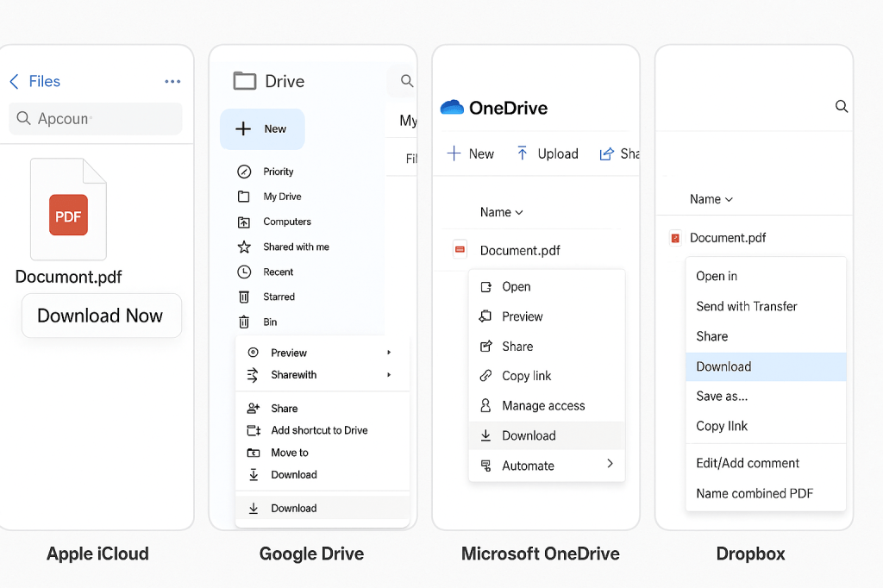The width and height of the screenshot is (883, 588).
Task: Click the iCloud Files search field
Action: coord(96,119)
